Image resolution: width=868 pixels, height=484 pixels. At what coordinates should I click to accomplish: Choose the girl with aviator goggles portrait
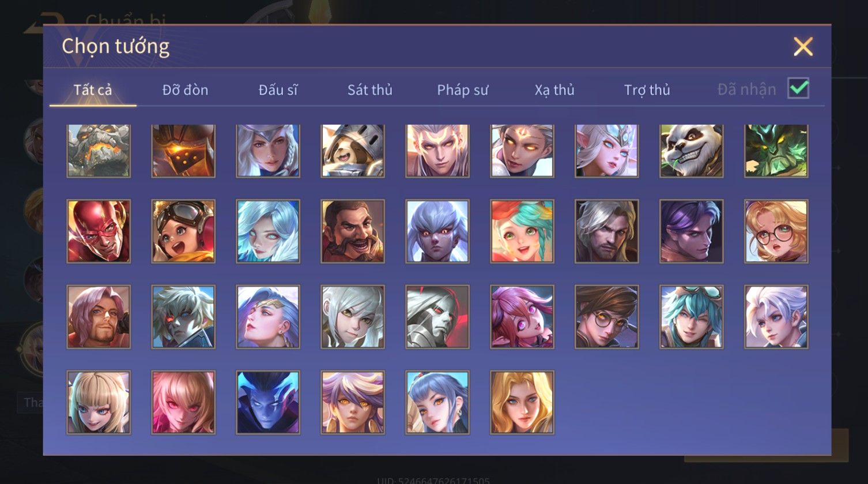183,231
